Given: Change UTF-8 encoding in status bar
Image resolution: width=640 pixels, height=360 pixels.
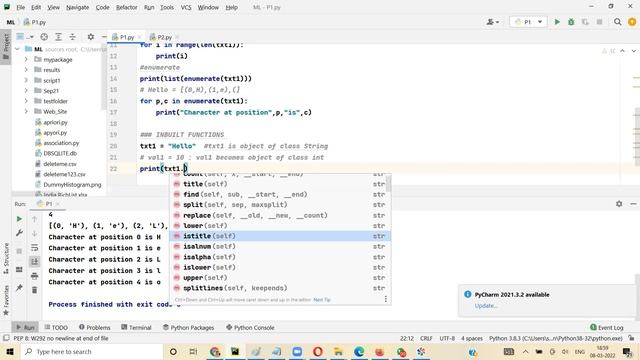Looking at the screenshot, I should coord(447,338).
